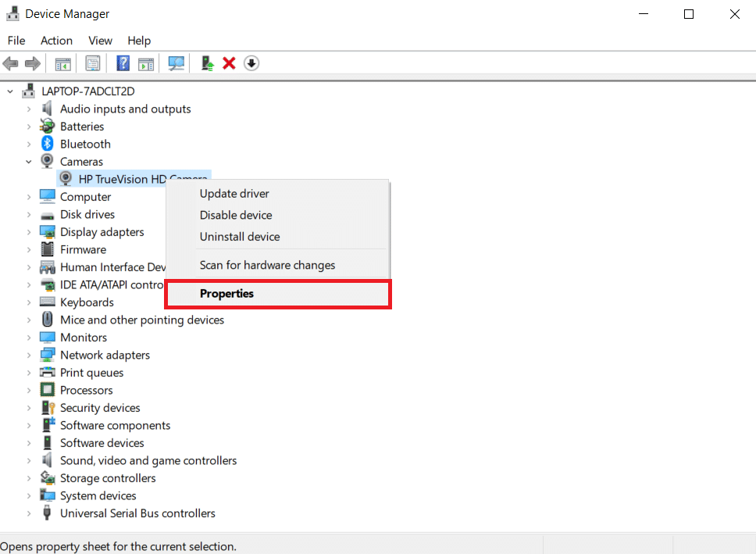
Task: Expand the Monitors category chevron
Action: (x=29, y=338)
